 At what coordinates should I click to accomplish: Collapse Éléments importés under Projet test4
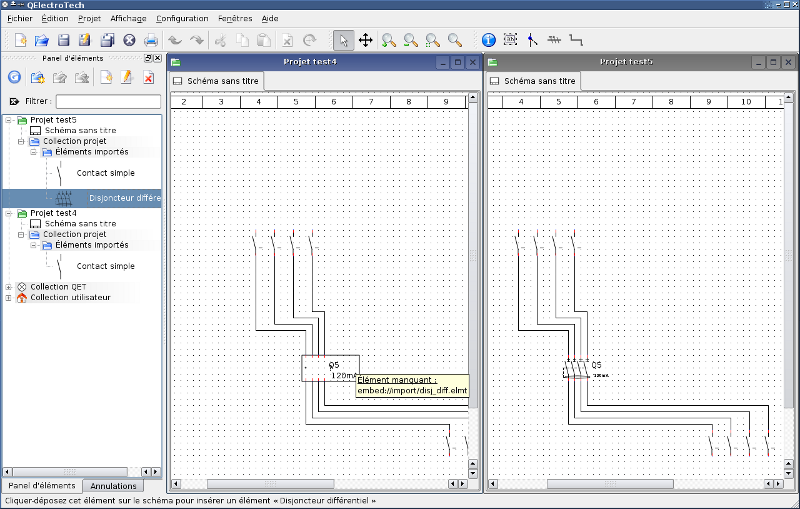click(x=33, y=245)
